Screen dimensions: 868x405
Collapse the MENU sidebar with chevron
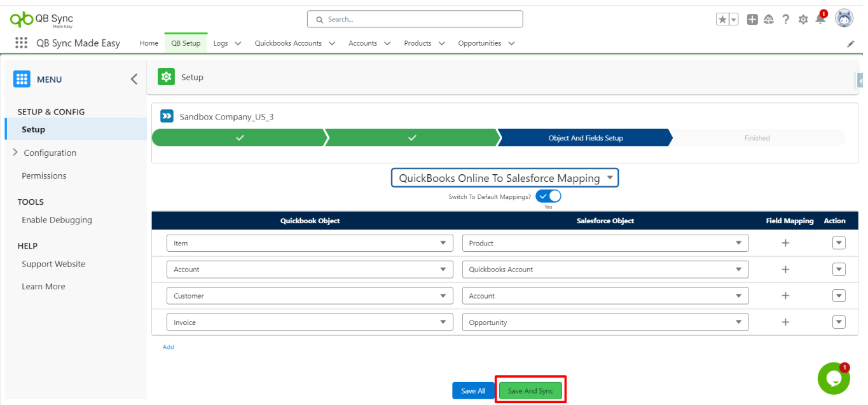pos(134,79)
